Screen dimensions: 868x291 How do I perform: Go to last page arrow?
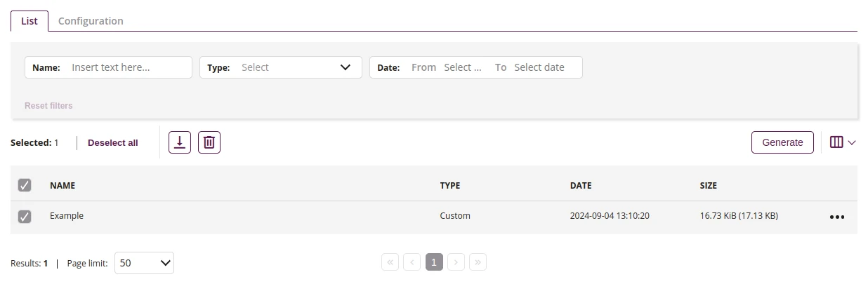(478, 262)
